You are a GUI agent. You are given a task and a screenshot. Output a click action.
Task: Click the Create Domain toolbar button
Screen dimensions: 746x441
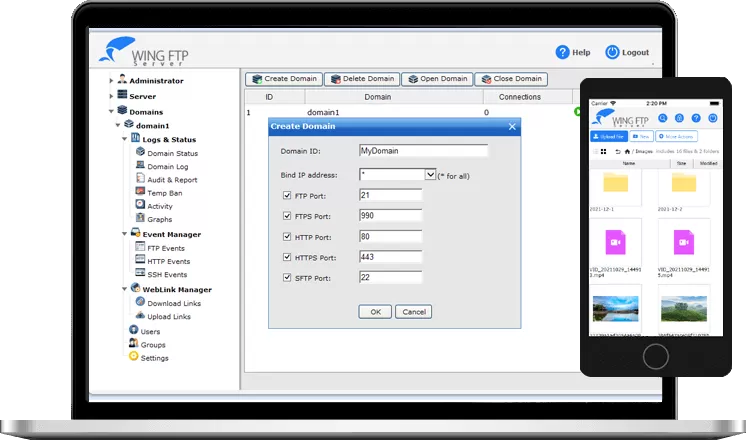[284, 79]
